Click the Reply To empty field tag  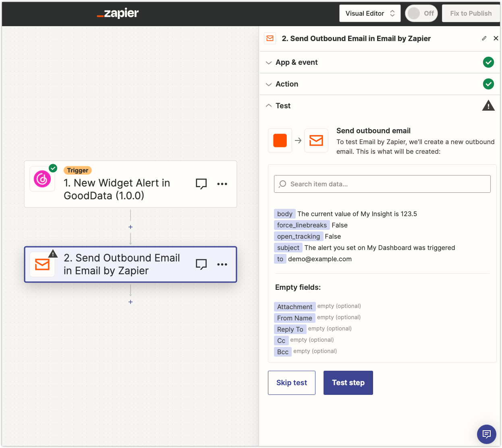tap(290, 329)
